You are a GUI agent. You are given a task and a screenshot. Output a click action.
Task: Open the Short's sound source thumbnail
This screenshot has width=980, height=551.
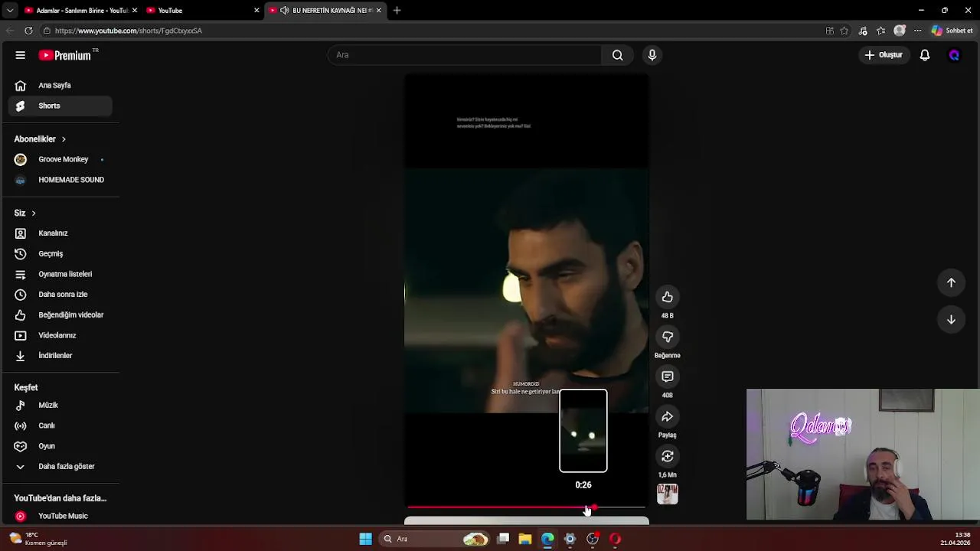coord(668,494)
